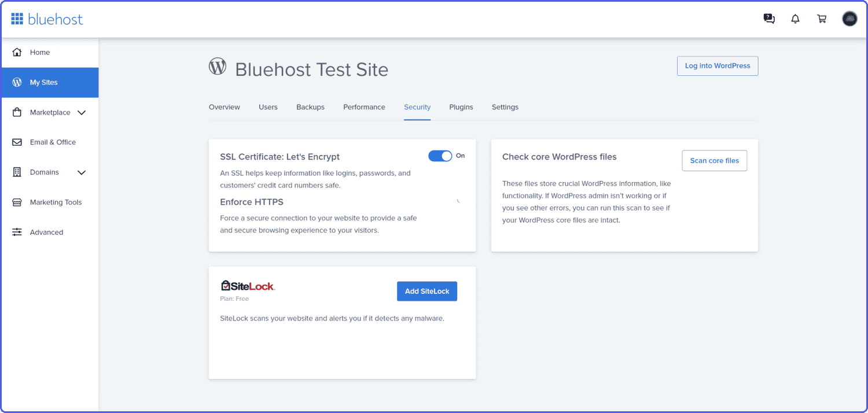Select the Security tab
Screen dimensions: 868x413
click(x=417, y=107)
